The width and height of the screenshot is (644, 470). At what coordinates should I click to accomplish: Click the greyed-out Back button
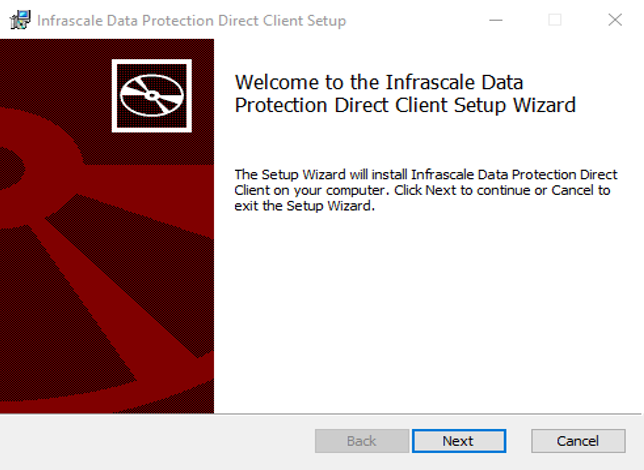[x=361, y=441]
